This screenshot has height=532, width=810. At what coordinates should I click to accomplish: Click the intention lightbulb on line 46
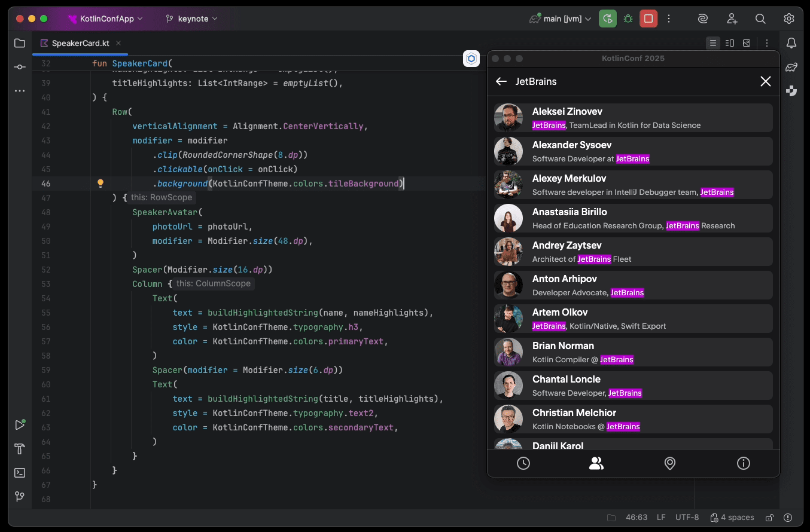[101, 184]
